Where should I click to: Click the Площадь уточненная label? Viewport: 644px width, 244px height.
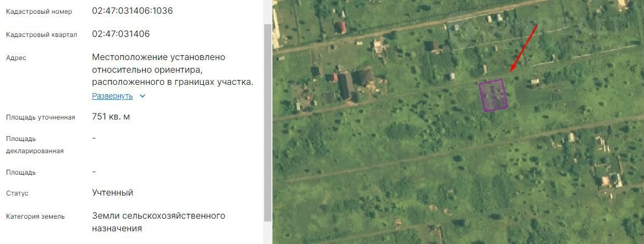point(41,117)
